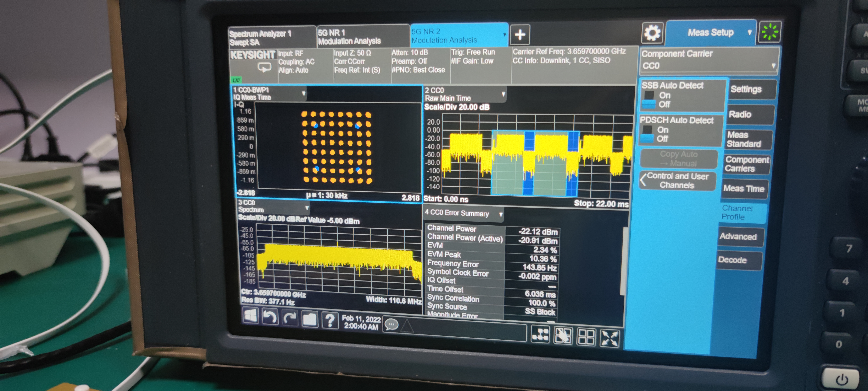Click the EVM value 2.34 %
The width and height of the screenshot is (868, 391).
[x=545, y=250]
